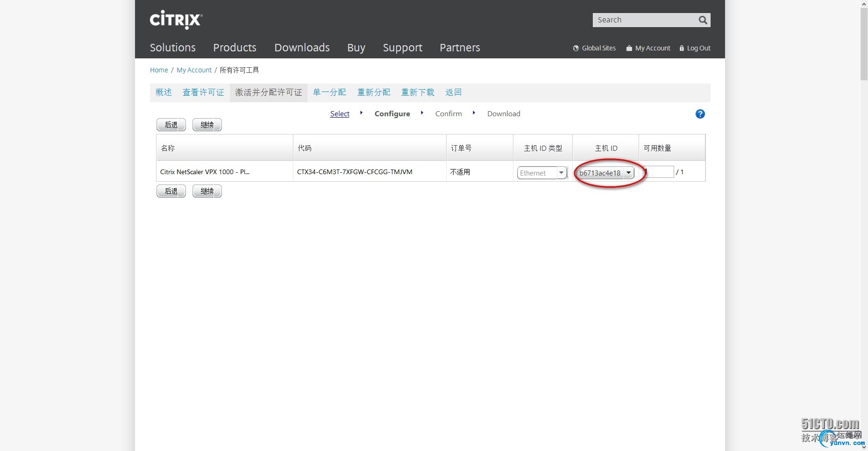The height and width of the screenshot is (451, 868).
Task: Select the 激活并分配许可证 tab
Action: (269, 92)
